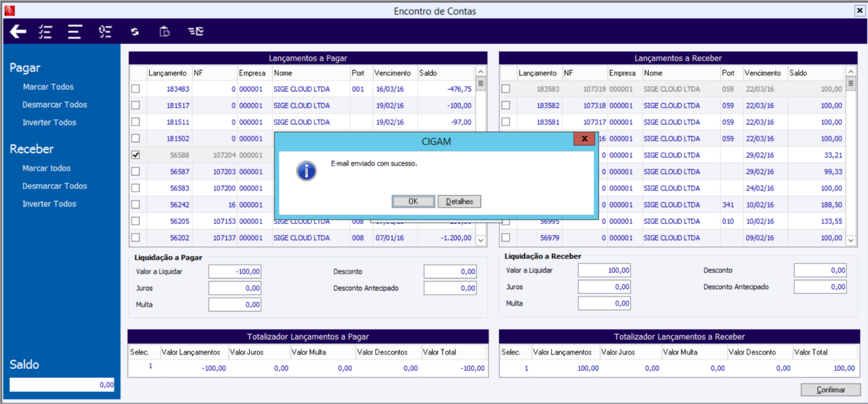Go back with the white arrow icon

pos(18,31)
